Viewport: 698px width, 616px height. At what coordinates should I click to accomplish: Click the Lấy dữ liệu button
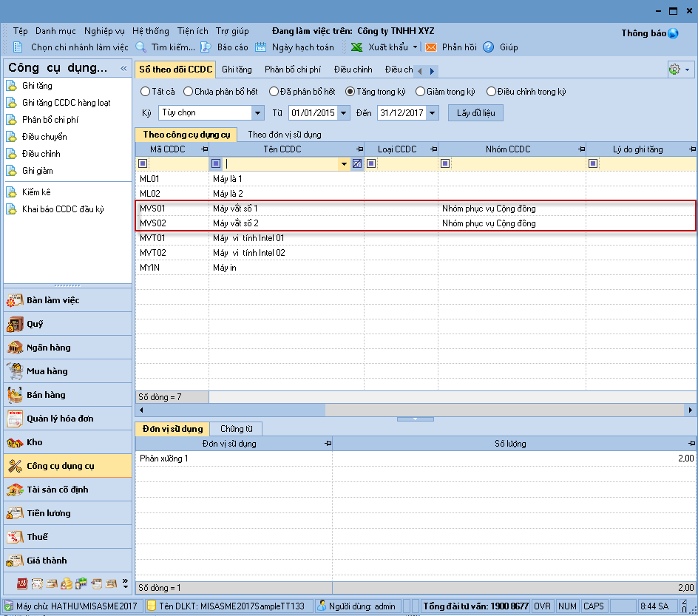click(x=475, y=112)
